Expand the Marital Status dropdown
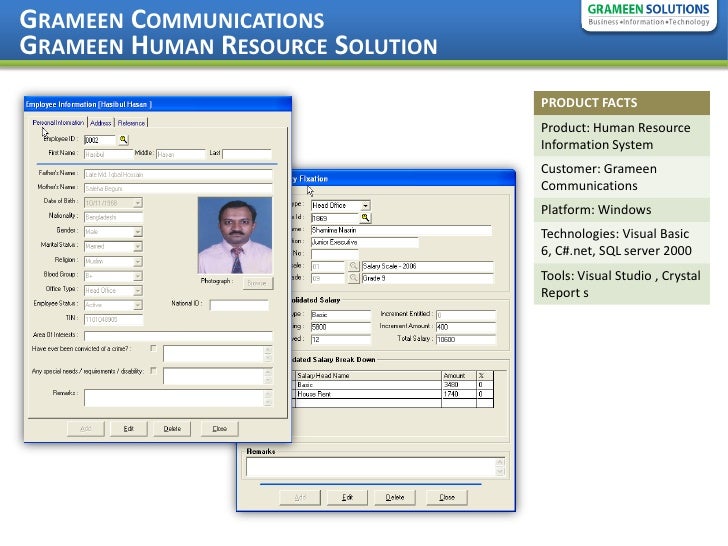The image size is (728, 546). (137, 247)
